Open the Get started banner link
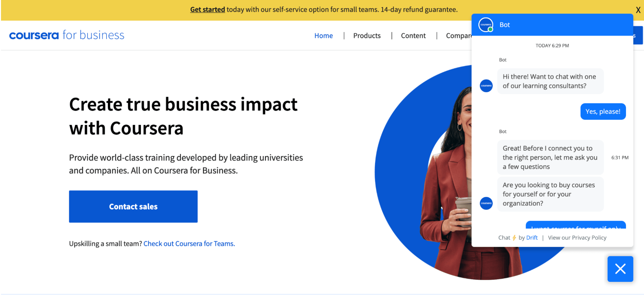The height and width of the screenshot is (295, 644). tap(207, 10)
